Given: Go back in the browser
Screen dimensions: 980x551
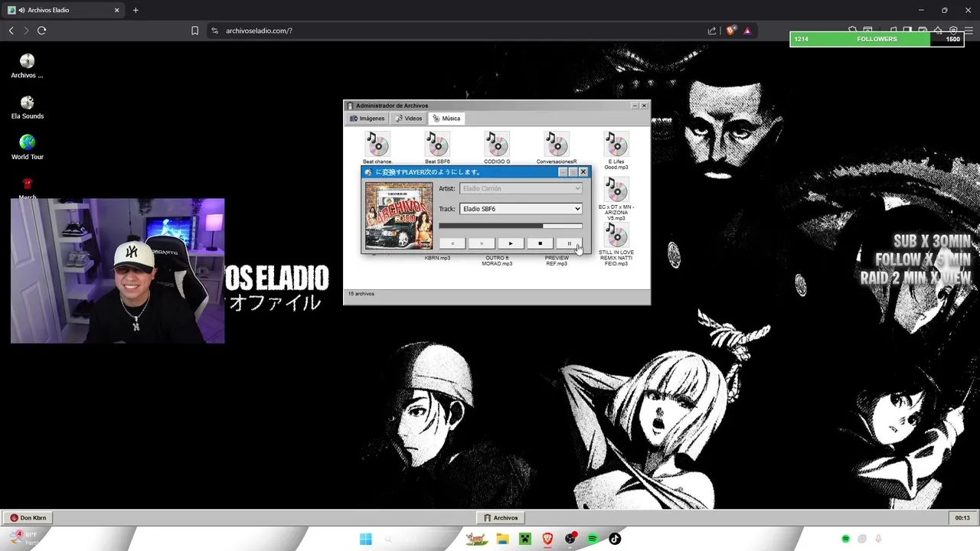Looking at the screenshot, I should coord(11,31).
